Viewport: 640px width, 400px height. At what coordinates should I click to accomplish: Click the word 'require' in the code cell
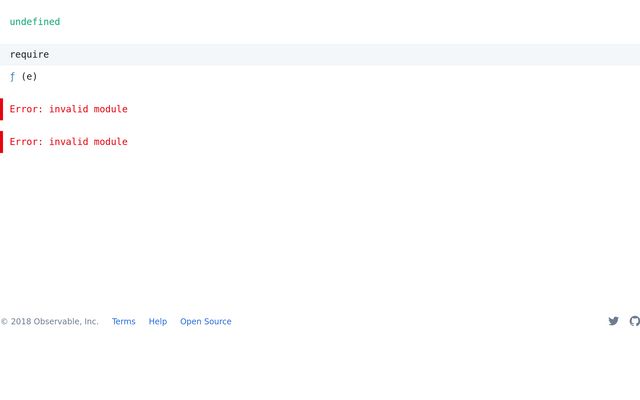pos(29,54)
